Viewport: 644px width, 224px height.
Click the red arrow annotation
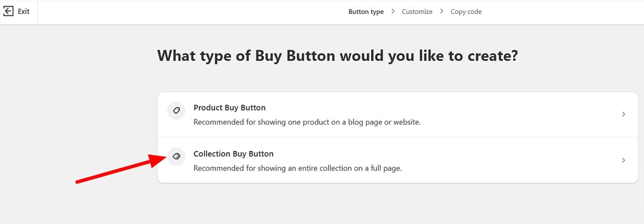[x=121, y=169]
